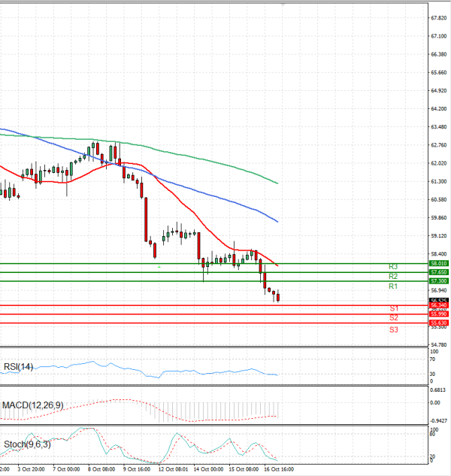Image resolution: width=451 pixels, height=476 pixels.
Task: Select the 58.010 green price tag
Action: [439, 264]
